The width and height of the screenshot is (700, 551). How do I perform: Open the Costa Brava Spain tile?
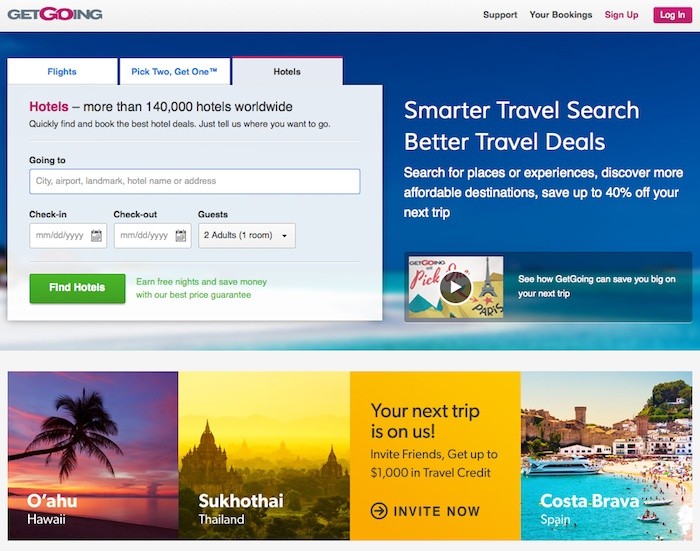tap(606, 456)
